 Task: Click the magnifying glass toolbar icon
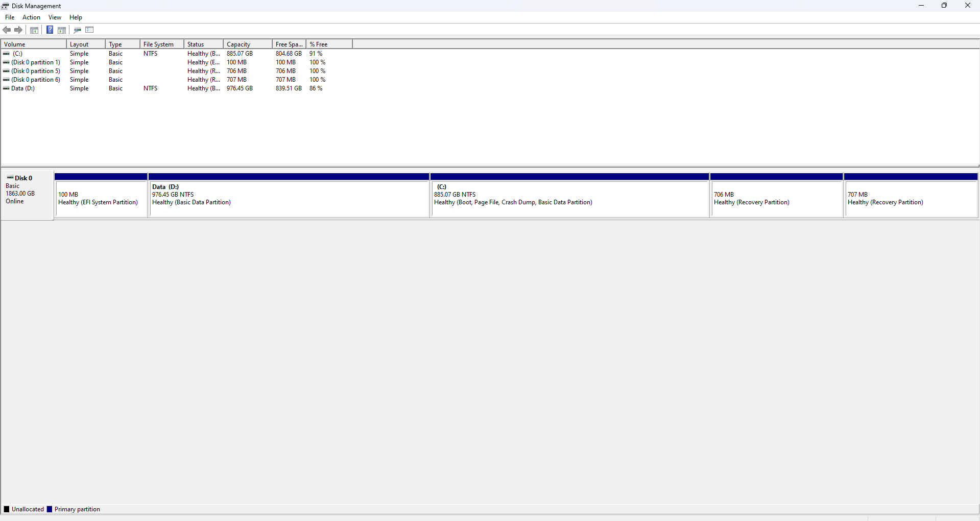pyautogui.click(x=77, y=30)
